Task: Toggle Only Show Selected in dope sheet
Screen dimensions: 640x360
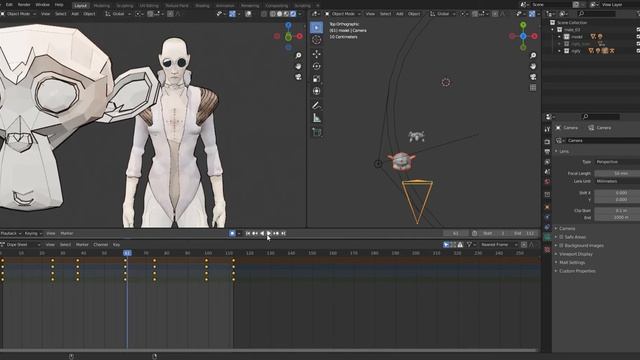Action: pos(446,244)
